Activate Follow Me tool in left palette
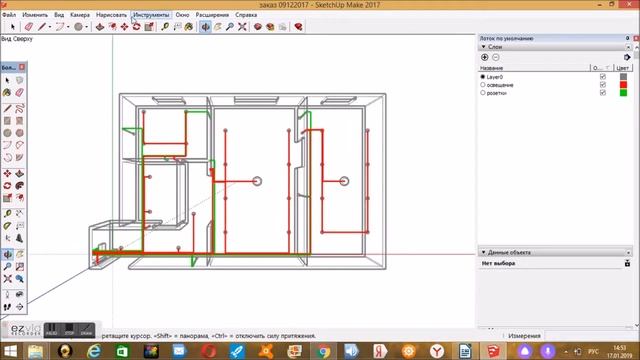 point(20,186)
